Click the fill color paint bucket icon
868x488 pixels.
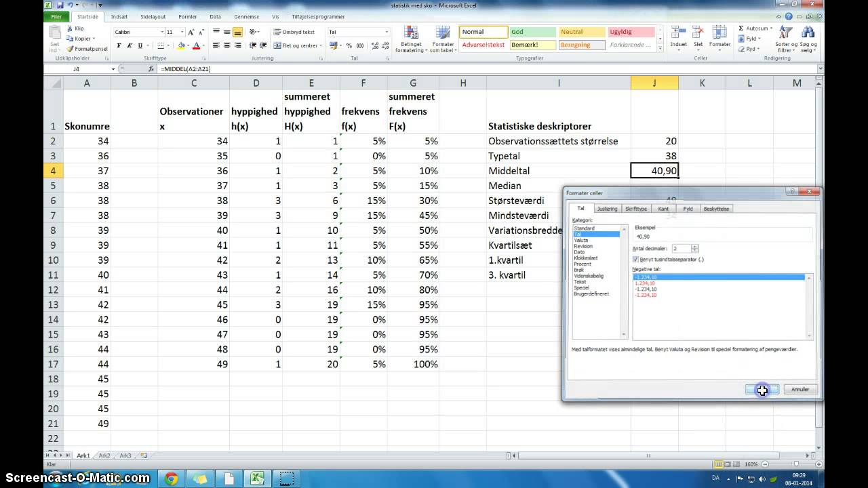pos(181,46)
